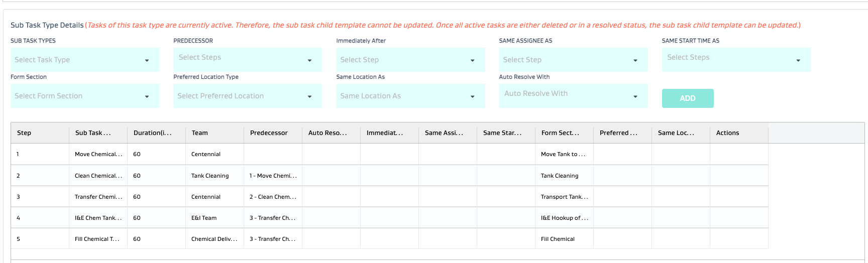Select the Clean Chemical sub task cell

point(98,176)
